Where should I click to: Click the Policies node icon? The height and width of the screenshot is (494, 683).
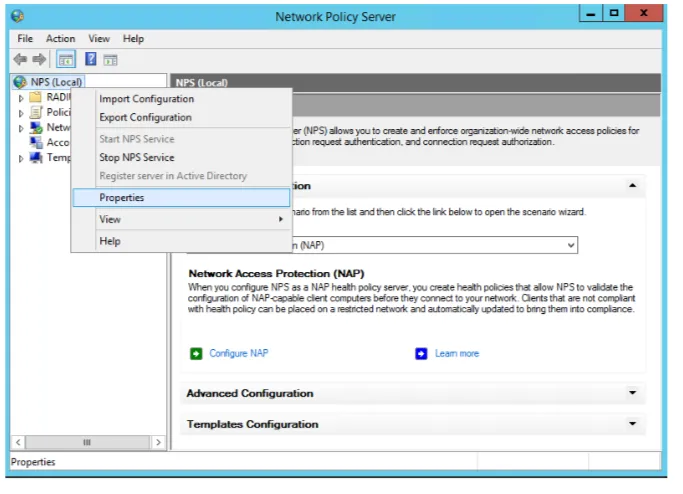tap(36, 112)
